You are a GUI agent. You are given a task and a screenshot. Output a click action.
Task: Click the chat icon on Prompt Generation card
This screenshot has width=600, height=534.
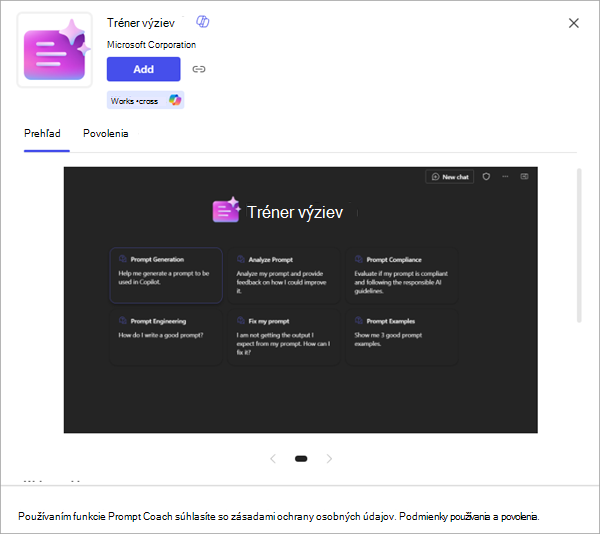coord(122,259)
